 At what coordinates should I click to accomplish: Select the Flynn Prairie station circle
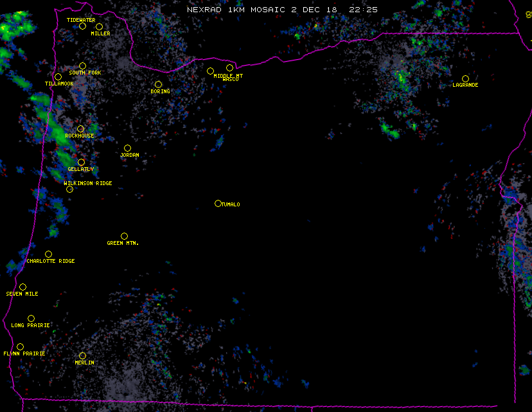[x=20, y=346]
